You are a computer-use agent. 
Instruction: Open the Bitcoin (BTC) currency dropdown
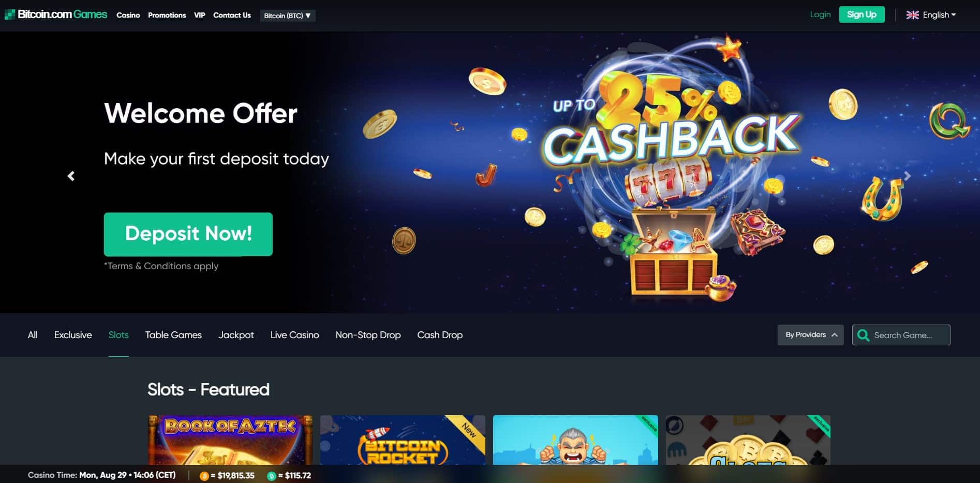288,16
